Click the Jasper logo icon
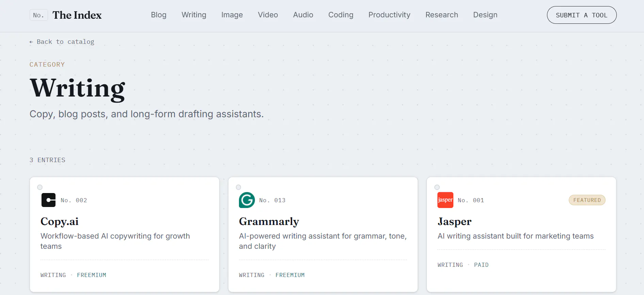The image size is (644, 295). click(445, 200)
